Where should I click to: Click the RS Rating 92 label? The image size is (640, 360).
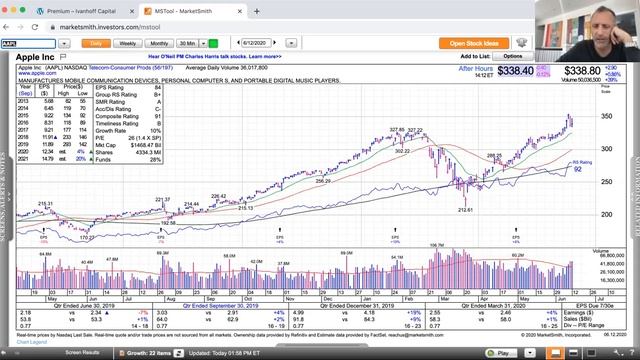[582, 166]
